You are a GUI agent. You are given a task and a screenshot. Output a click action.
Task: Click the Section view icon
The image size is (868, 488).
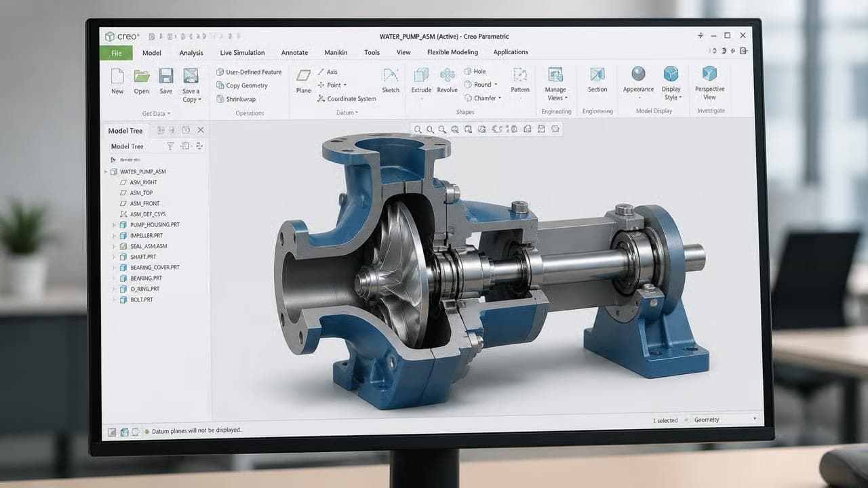tap(597, 75)
